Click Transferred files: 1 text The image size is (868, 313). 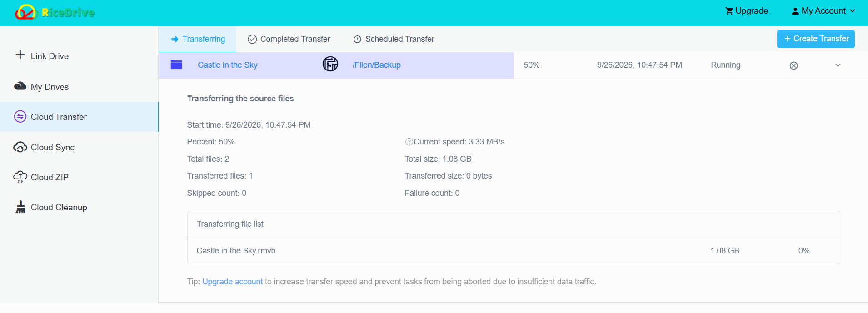tap(220, 176)
